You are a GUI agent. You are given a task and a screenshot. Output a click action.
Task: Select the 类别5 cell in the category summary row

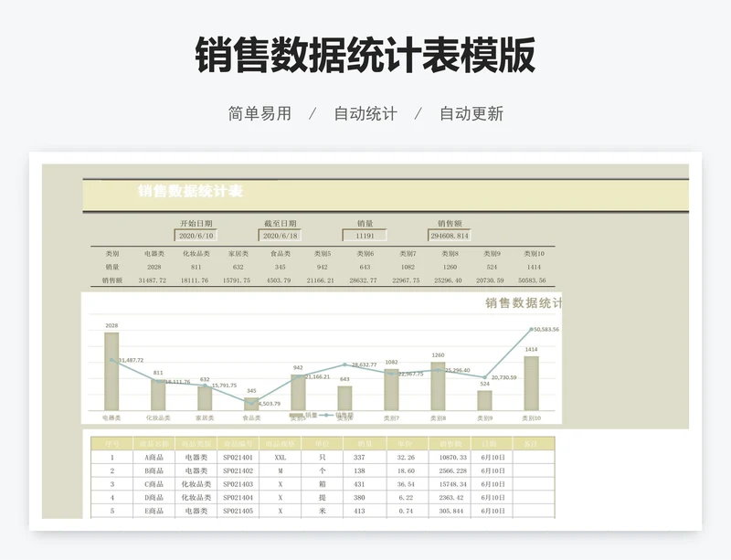click(x=323, y=254)
